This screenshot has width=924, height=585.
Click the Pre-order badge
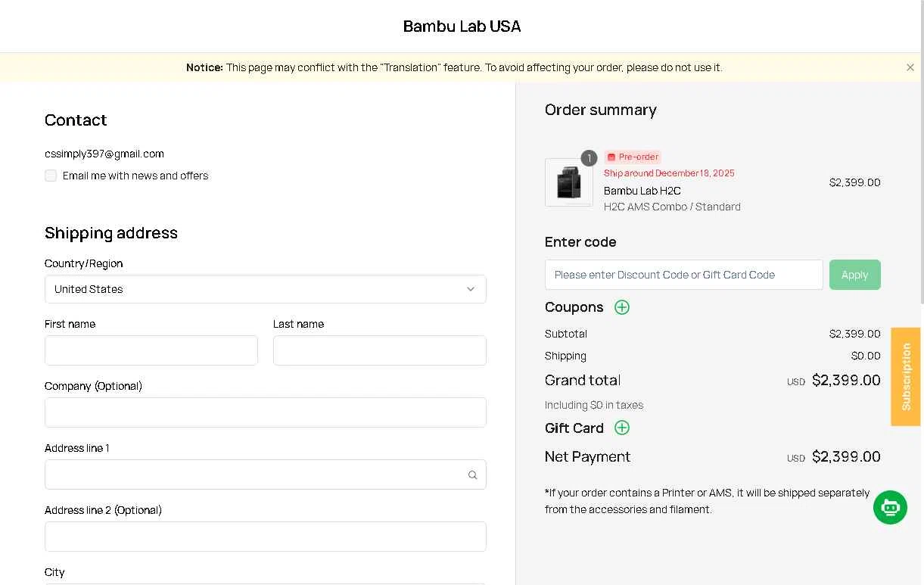[633, 157]
